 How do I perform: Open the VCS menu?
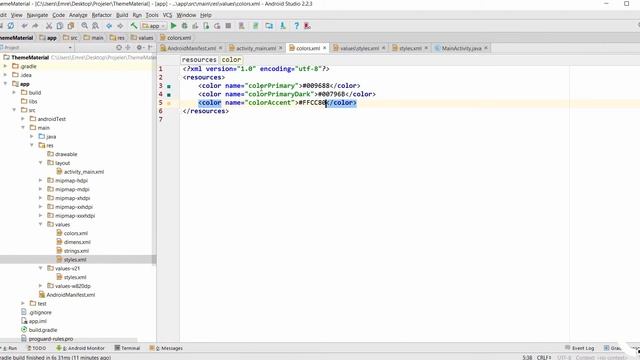click(167, 15)
